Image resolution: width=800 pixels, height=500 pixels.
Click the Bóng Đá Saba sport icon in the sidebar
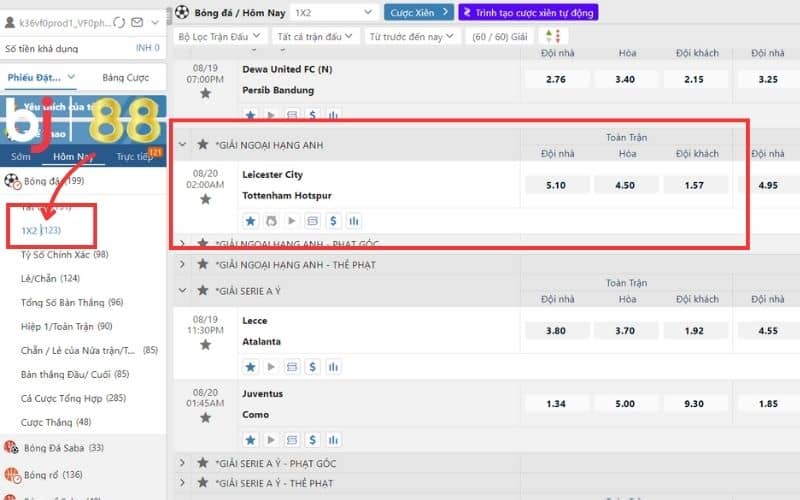pyautogui.click(x=11, y=447)
